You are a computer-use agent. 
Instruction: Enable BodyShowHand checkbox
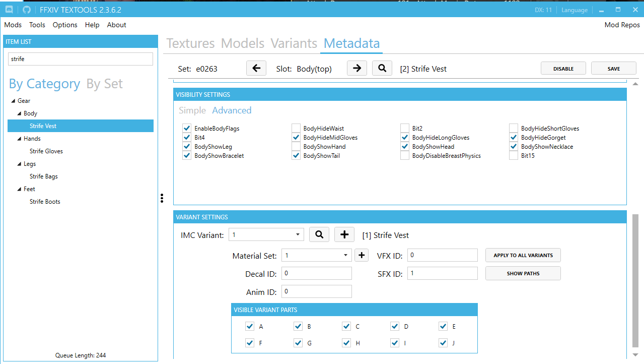coord(296,147)
